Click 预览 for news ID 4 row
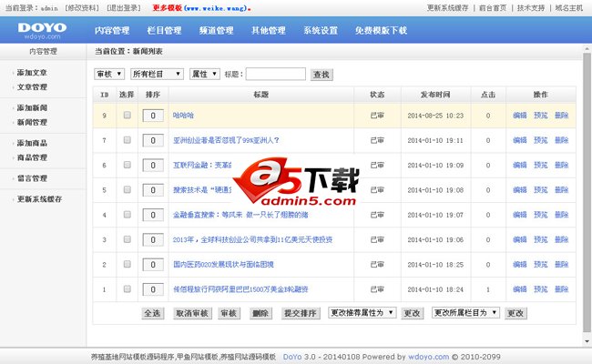592x364 pixels. coord(541,215)
